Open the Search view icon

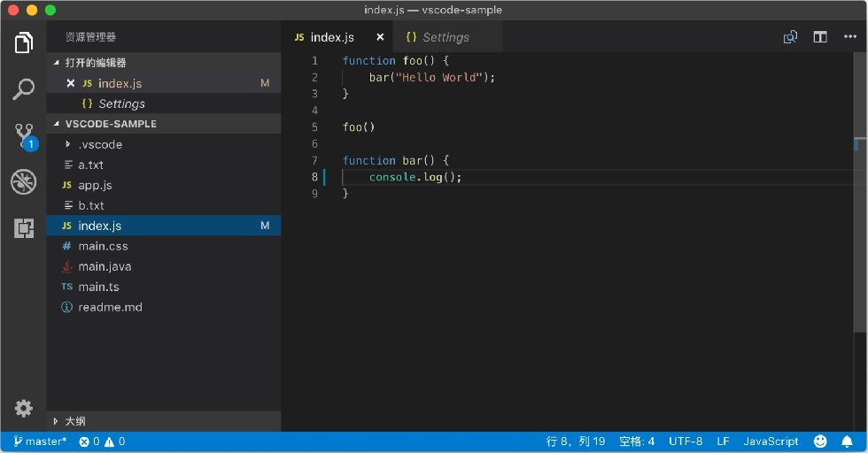(x=23, y=89)
